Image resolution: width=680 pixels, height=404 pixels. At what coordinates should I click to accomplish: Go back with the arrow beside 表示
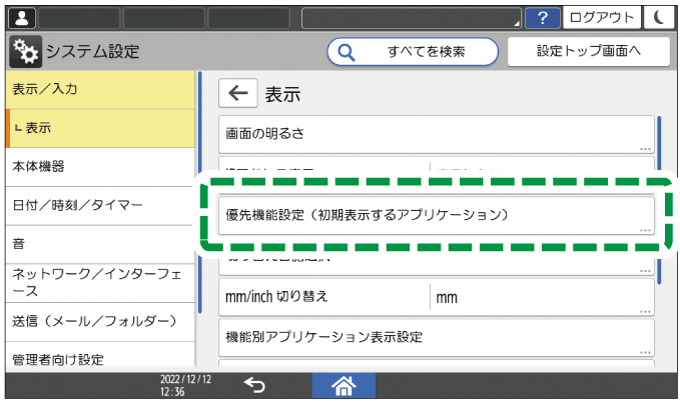[x=238, y=93]
